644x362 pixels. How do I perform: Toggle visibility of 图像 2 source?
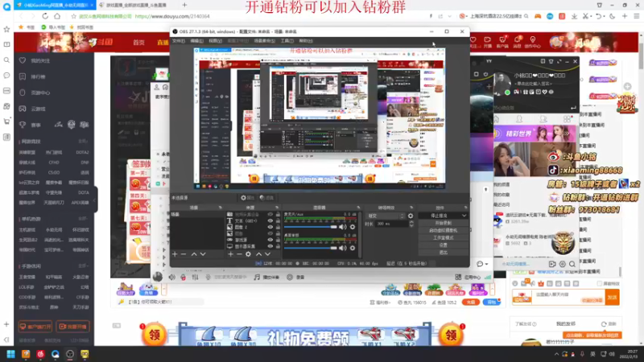pyautogui.click(x=270, y=227)
